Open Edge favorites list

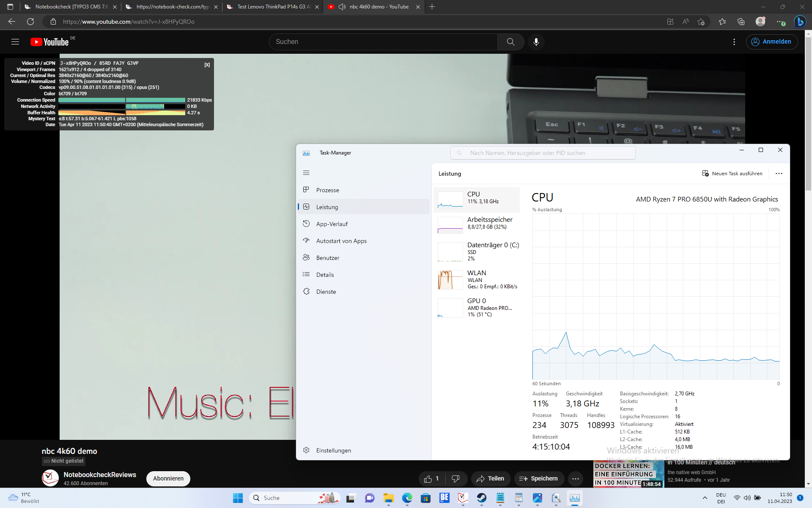(722, 22)
